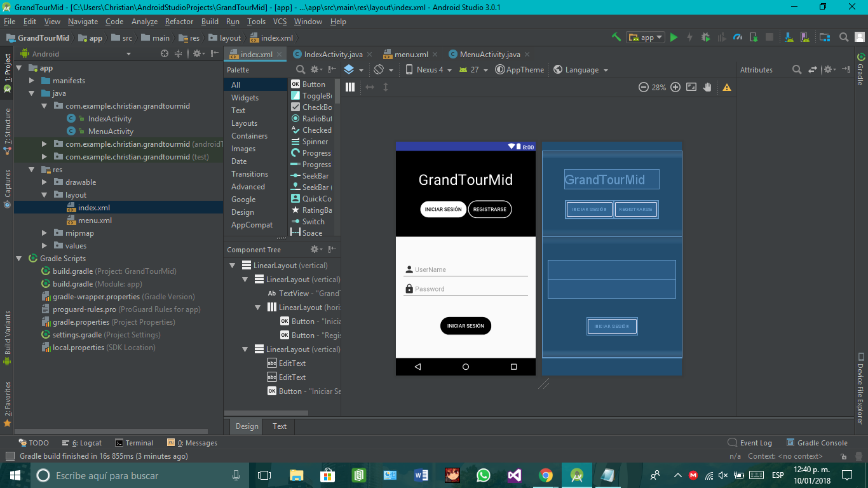Open the Event Log in status bar
The image size is (868, 488).
point(750,443)
